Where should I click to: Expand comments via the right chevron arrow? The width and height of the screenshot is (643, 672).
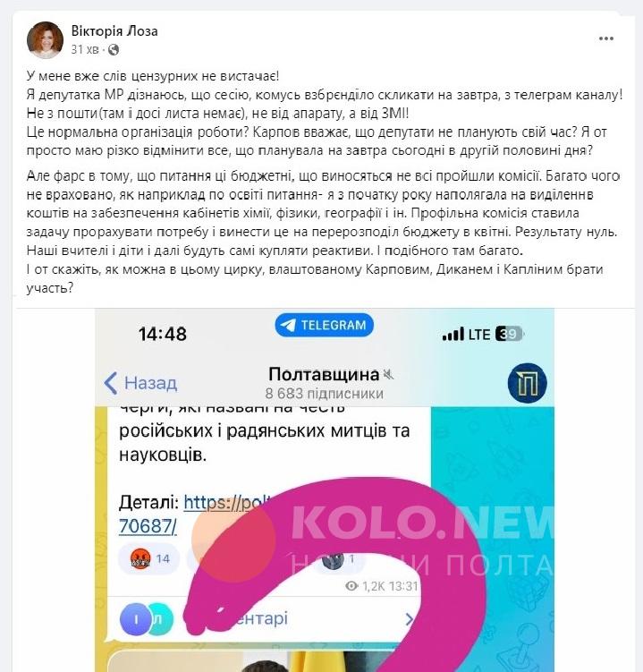409,619
